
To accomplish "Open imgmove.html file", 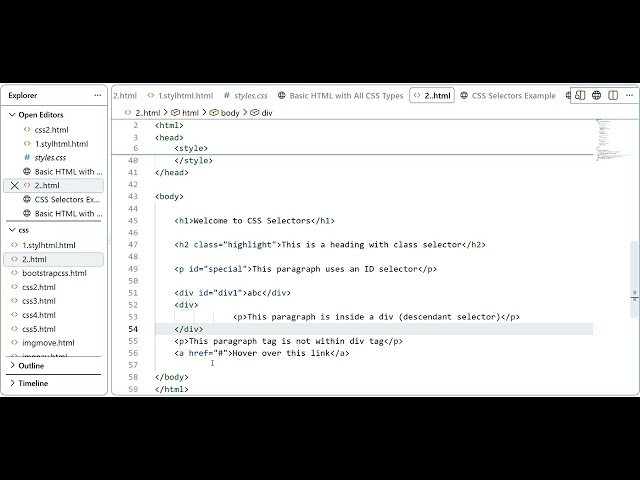I will click(48, 343).
